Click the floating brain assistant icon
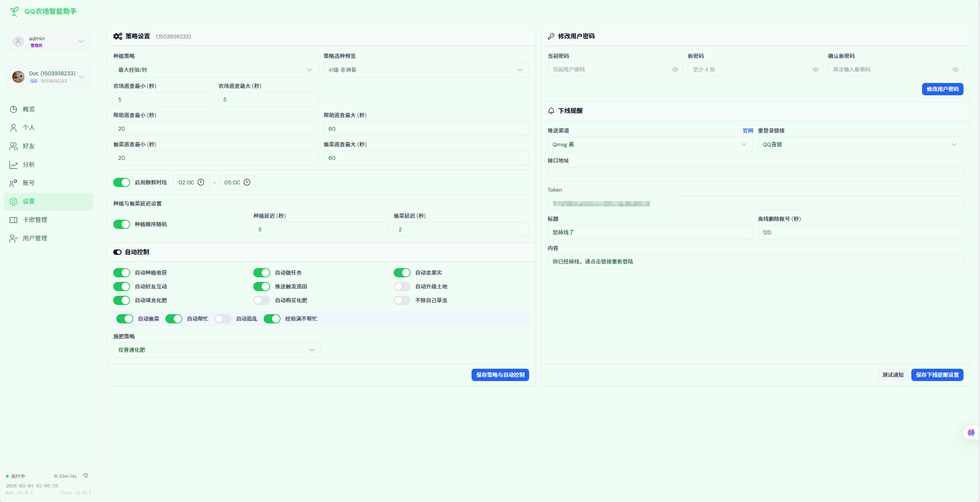980x502 pixels. pos(971,432)
